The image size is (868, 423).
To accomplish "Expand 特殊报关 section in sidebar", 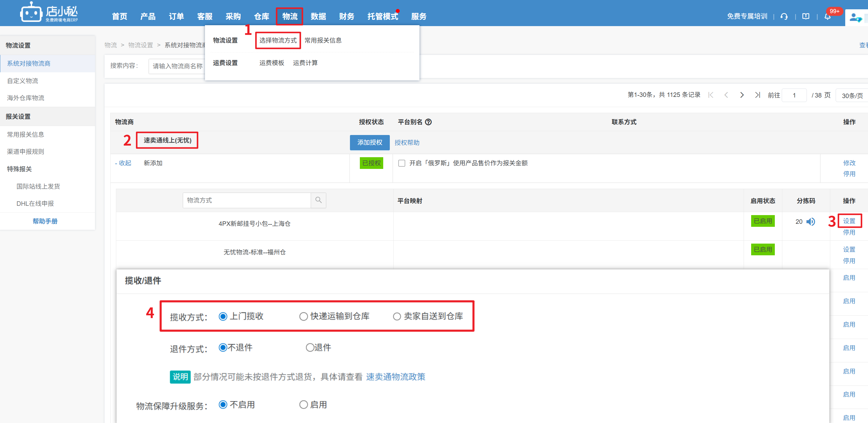I will 19,169.
